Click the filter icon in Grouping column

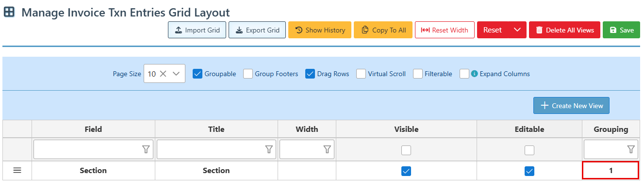pyautogui.click(x=631, y=150)
